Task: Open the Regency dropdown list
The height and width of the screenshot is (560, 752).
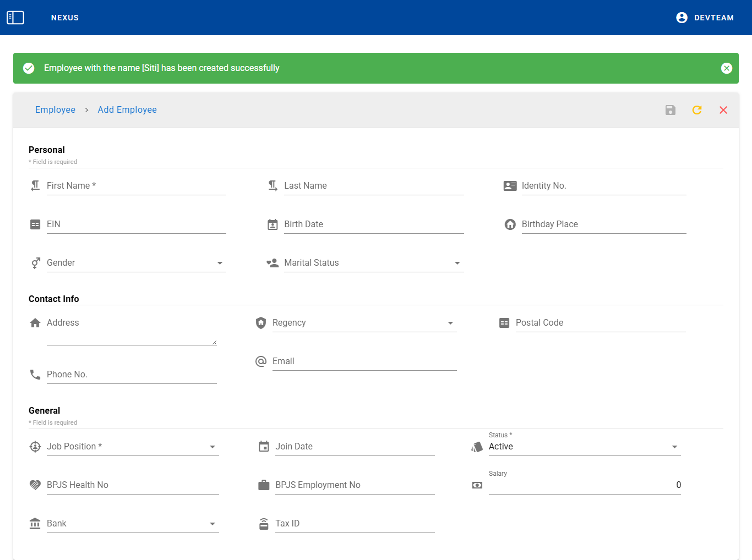Action: pyautogui.click(x=364, y=323)
